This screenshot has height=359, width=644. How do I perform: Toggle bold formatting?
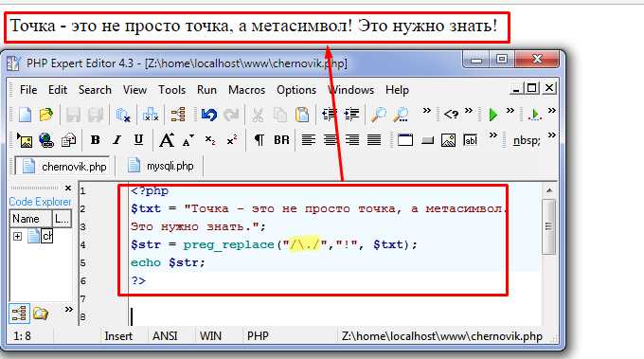[x=96, y=140]
